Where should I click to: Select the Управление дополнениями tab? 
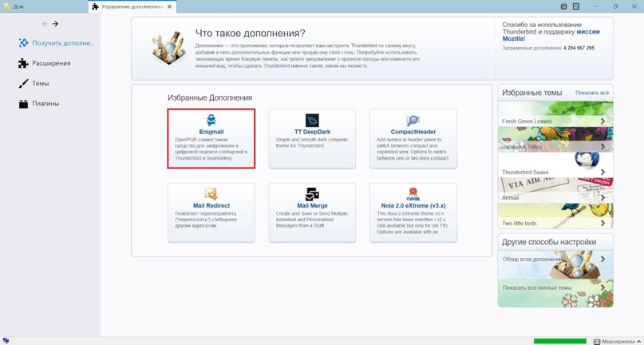132,6
